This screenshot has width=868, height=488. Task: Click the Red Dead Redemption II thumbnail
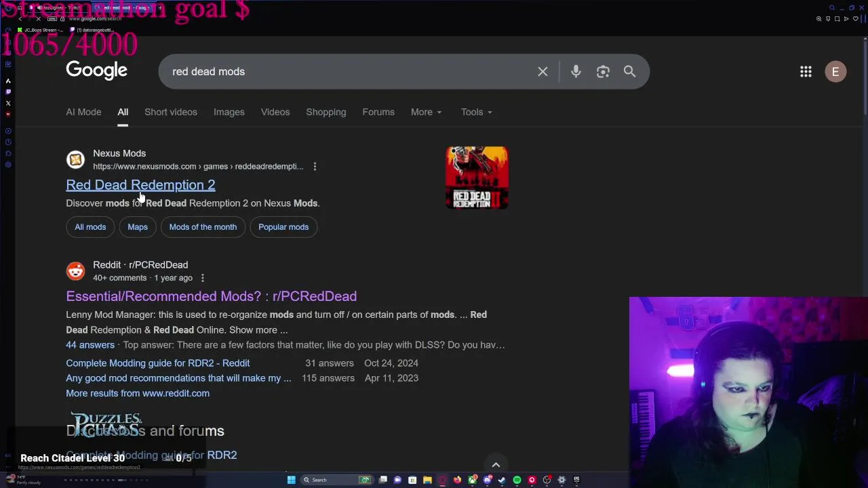click(477, 178)
